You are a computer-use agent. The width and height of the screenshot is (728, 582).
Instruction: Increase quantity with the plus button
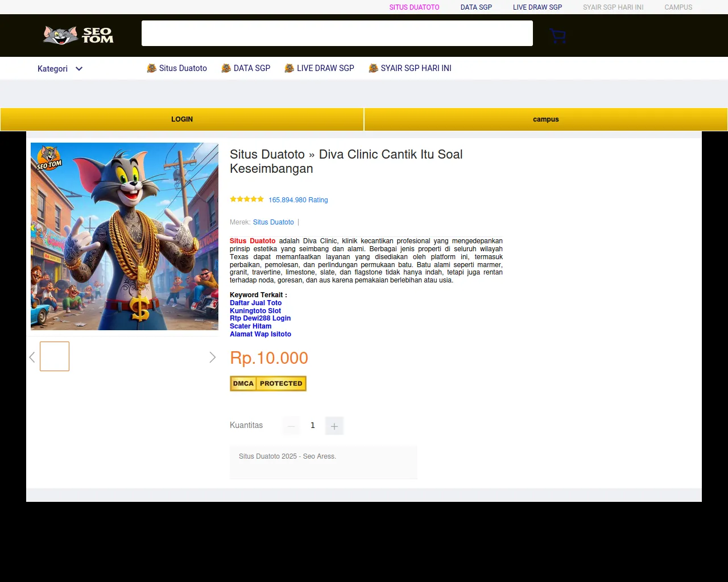point(334,426)
